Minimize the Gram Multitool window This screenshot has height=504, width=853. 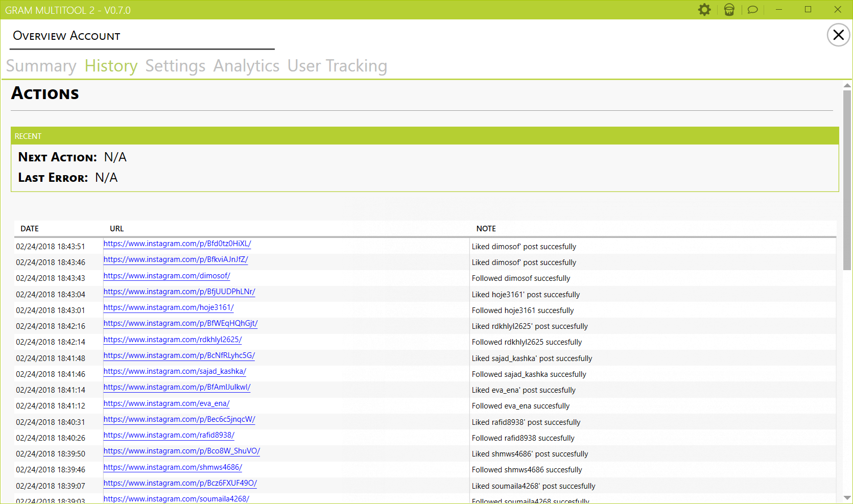coord(779,10)
